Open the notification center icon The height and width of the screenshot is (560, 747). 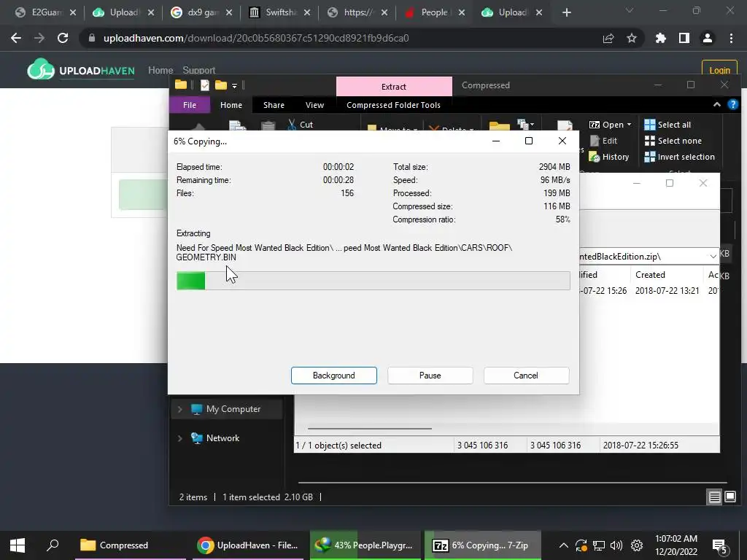pos(719,545)
